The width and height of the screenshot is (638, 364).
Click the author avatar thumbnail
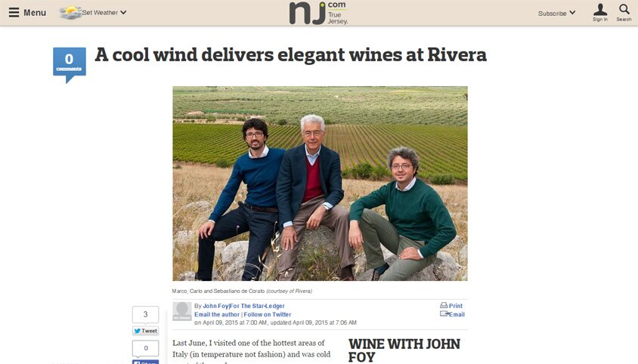(182, 311)
